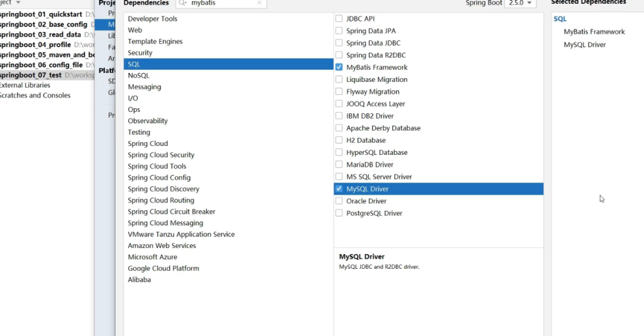
Task: Uncheck the MyBatis Framework checkbox
Action: coord(340,67)
